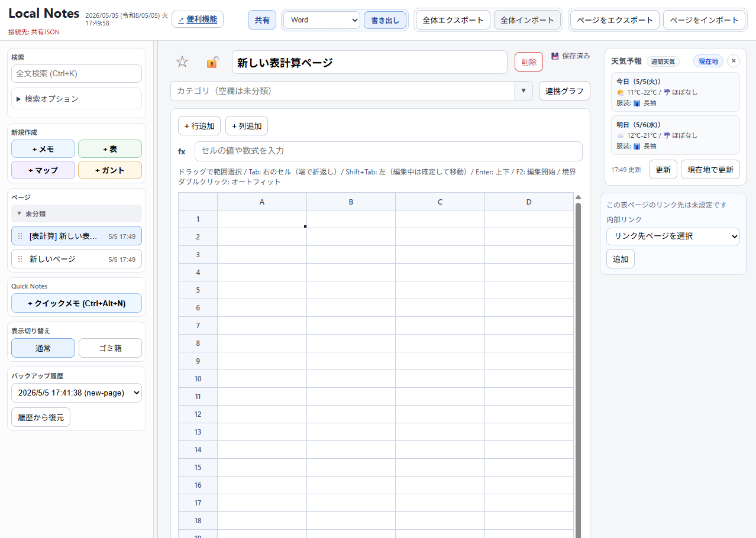Open リンク先ページを選択 dropdown
This screenshot has height=538, width=756.
coord(673,236)
